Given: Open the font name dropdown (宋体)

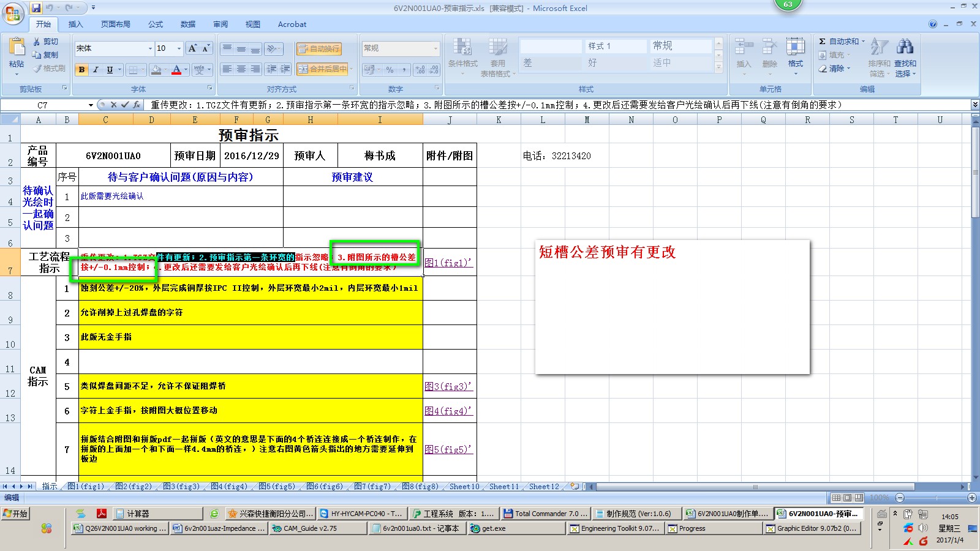Looking at the screenshot, I should (150, 48).
